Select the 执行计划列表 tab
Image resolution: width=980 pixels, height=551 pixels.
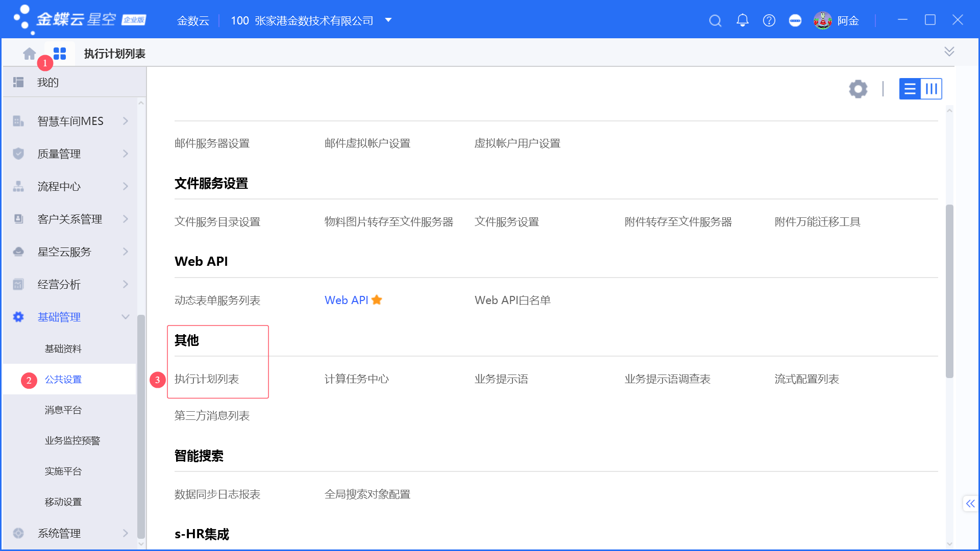tap(115, 54)
